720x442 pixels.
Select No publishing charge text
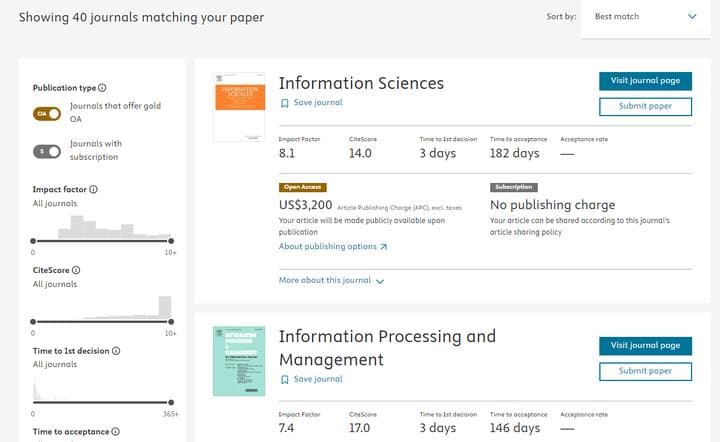552,205
